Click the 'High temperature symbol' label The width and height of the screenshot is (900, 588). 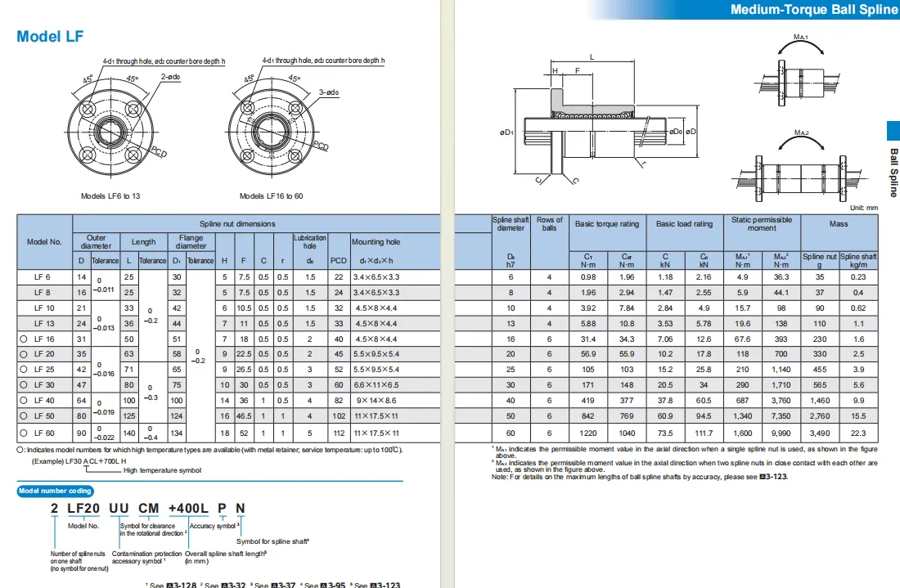(x=163, y=470)
